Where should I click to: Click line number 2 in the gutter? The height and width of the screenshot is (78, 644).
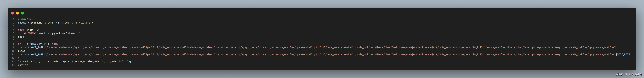tap(14, 23)
